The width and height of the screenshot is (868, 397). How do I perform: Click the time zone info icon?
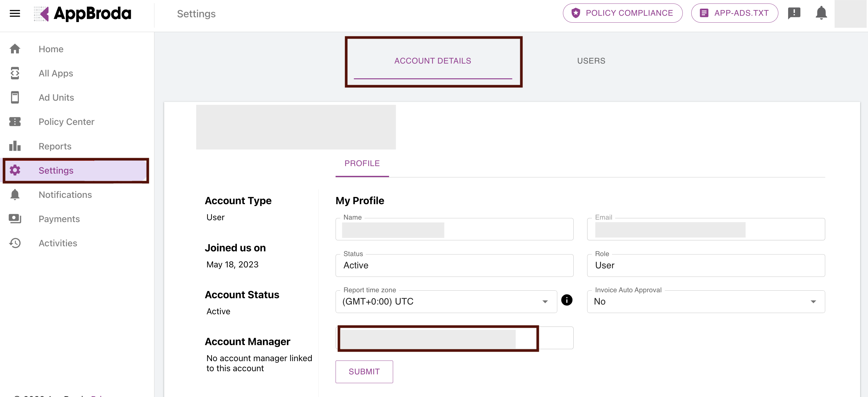(566, 300)
